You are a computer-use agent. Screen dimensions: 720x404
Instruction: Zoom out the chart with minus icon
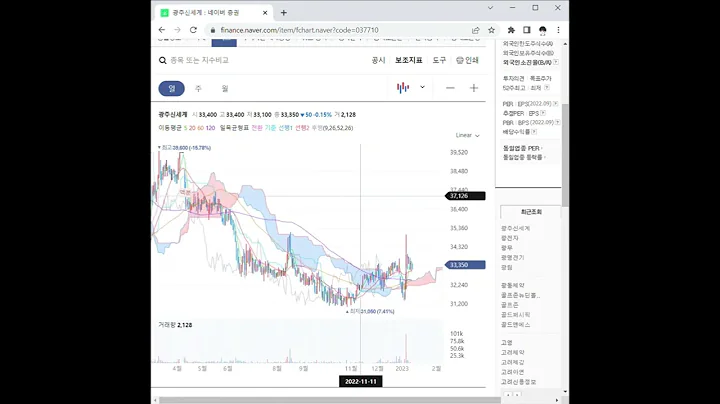click(x=450, y=88)
